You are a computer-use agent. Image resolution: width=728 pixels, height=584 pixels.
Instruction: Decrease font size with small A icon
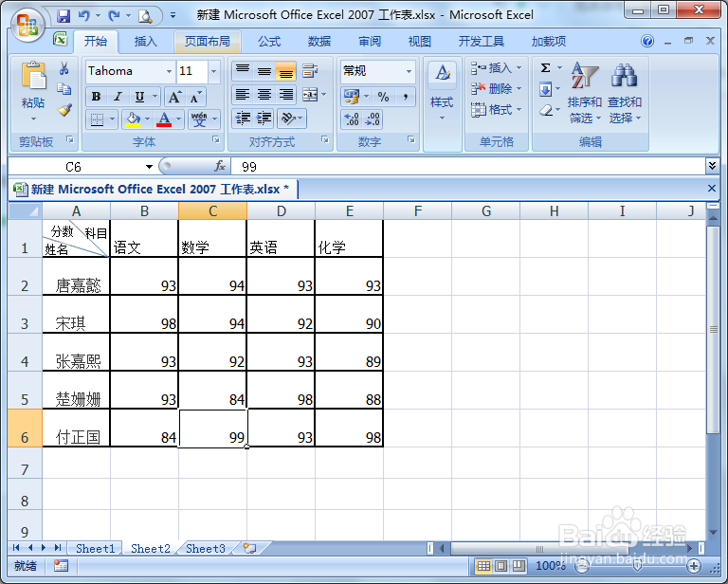196,97
